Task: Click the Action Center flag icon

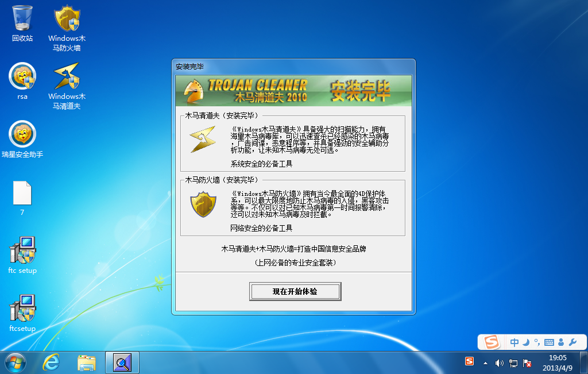Action: [x=527, y=363]
